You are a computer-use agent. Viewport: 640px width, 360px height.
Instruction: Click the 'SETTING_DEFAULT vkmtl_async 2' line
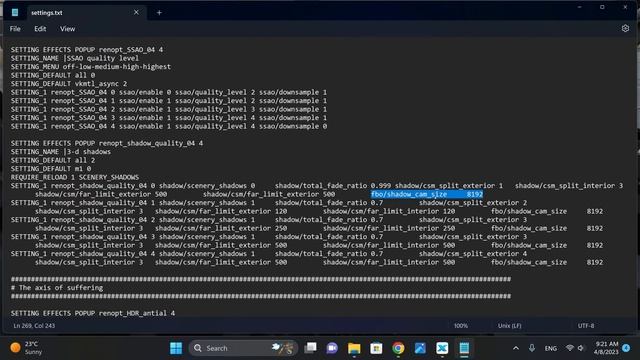pyautogui.click(x=69, y=84)
